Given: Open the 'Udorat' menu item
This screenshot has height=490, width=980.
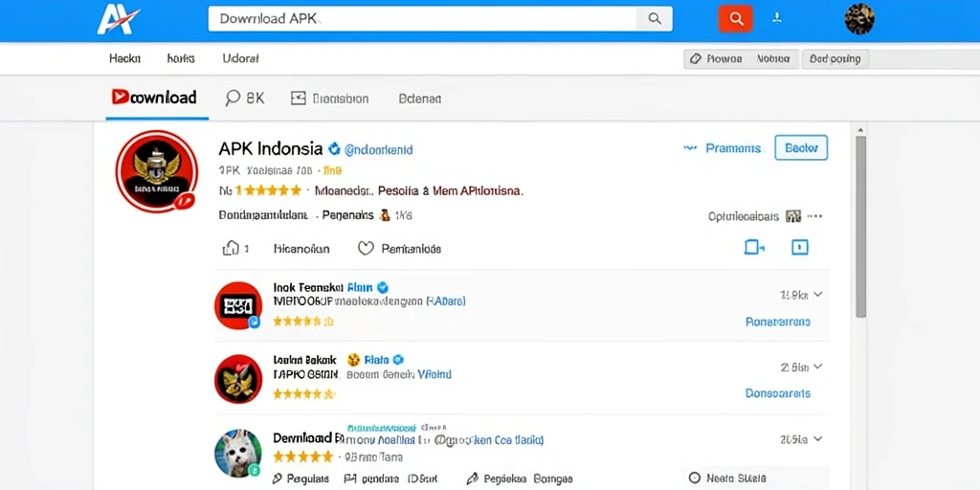Looking at the screenshot, I should click(x=240, y=58).
